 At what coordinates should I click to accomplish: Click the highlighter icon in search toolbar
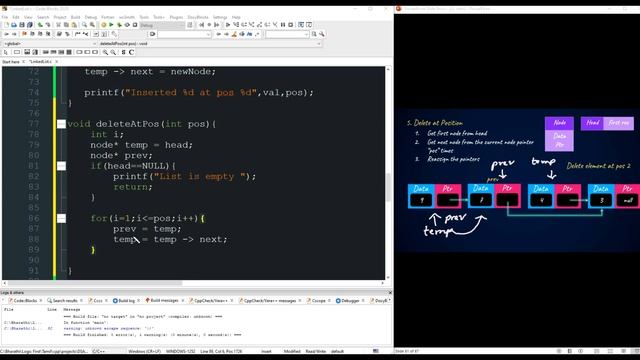(x=234, y=34)
